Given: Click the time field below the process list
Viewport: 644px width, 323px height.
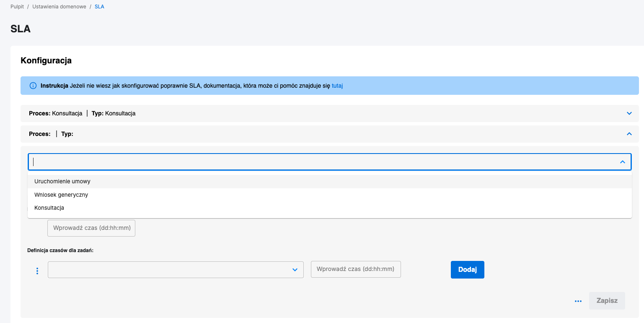Looking at the screenshot, I should [91, 228].
